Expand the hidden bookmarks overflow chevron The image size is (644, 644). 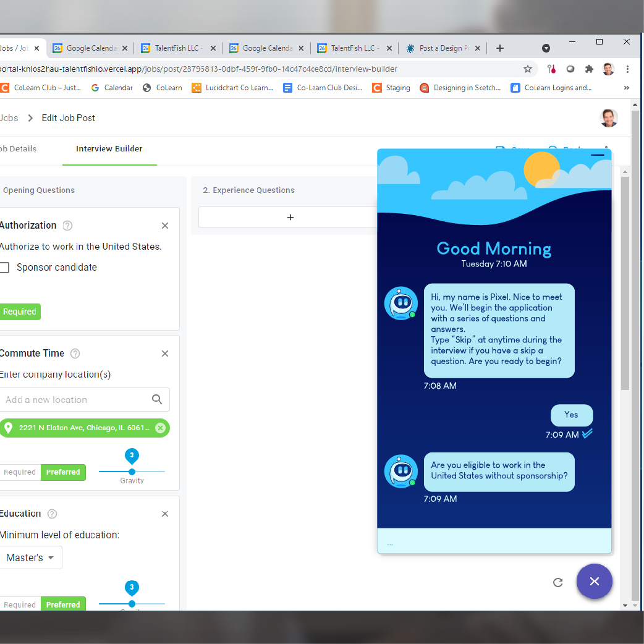(627, 88)
